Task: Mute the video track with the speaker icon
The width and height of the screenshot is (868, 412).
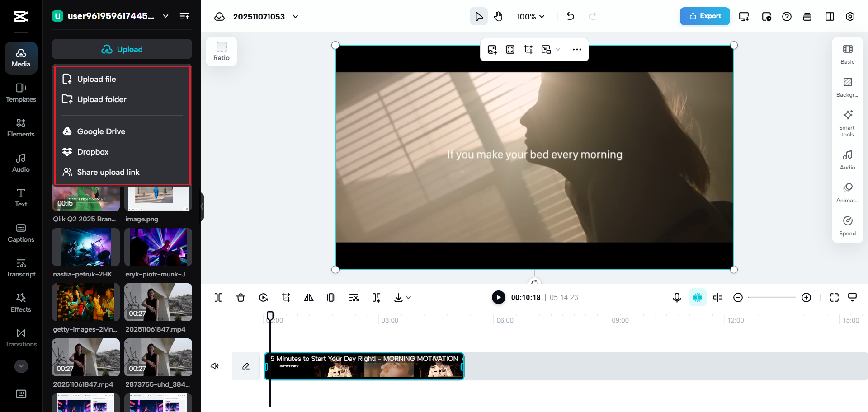Action: (214, 366)
